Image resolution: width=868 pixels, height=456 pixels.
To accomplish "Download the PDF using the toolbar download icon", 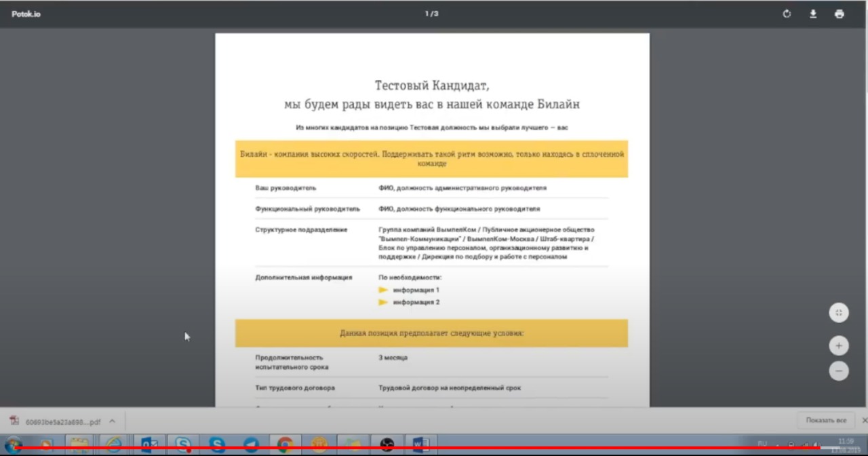I will point(813,14).
